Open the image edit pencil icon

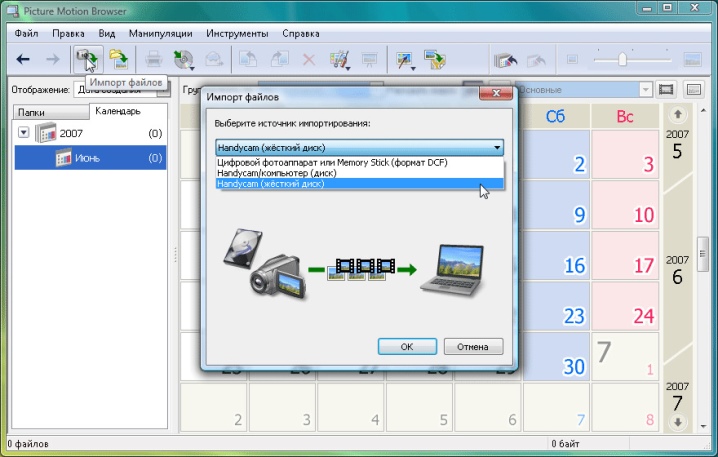click(406, 60)
